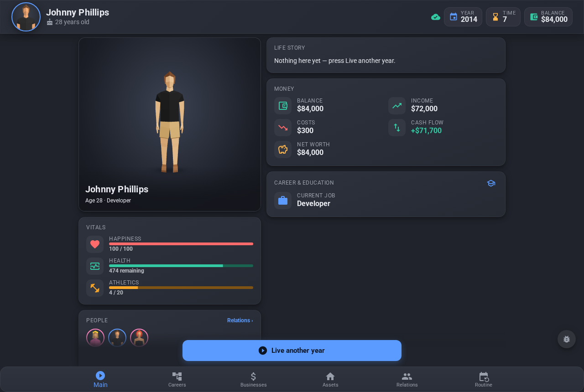Open the Routine tab label
Image resolution: width=584 pixels, height=392 pixels.
(x=484, y=385)
